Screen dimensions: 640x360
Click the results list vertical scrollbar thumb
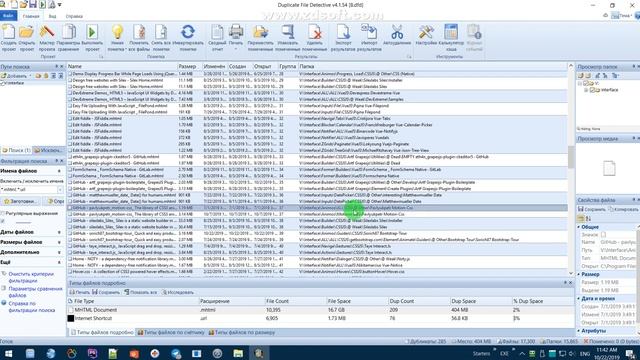tap(571, 157)
